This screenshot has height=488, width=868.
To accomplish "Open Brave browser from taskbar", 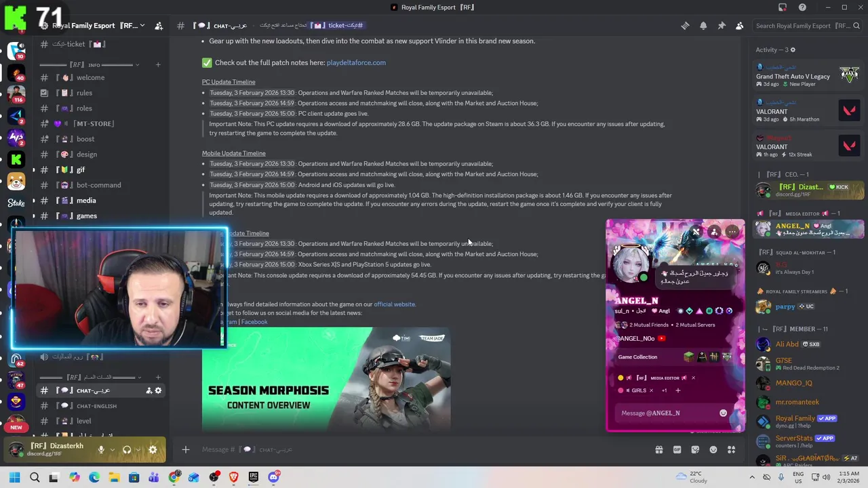I will pos(234,477).
